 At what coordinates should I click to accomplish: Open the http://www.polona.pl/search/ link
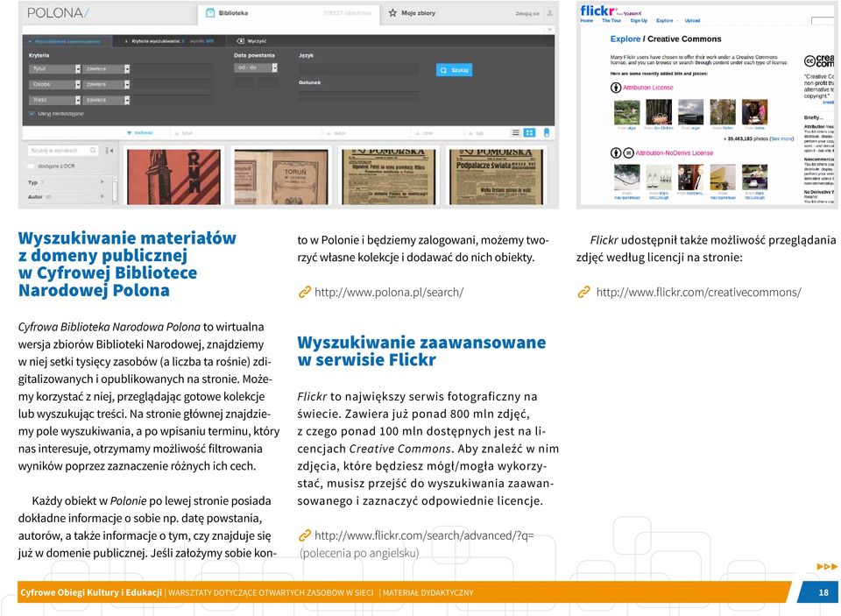tap(389, 293)
